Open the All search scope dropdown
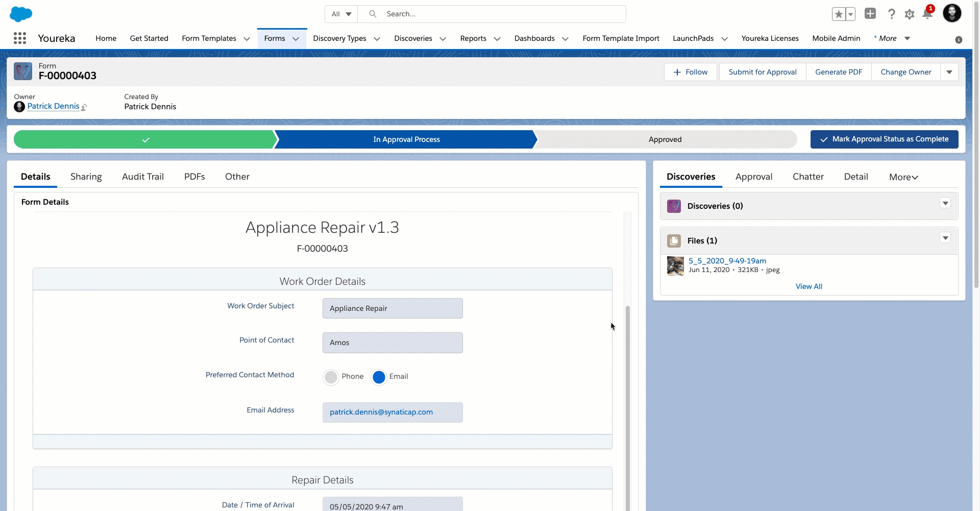 pos(341,14)
